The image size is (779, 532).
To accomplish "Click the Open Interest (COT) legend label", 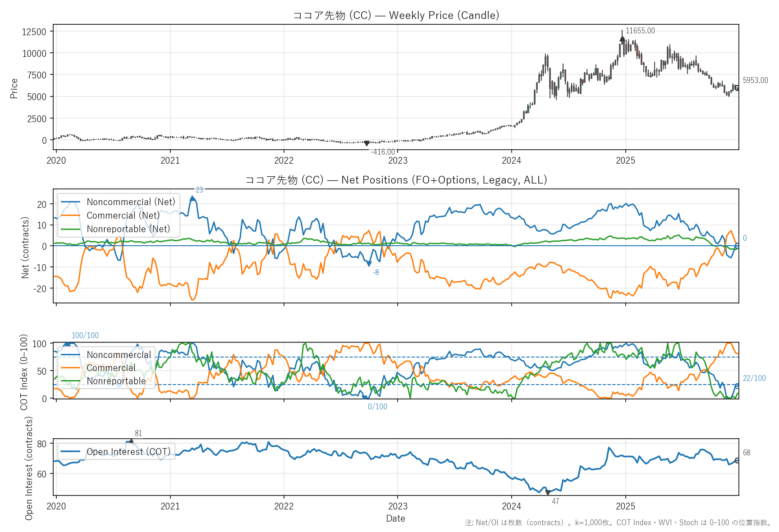I will pos(128,452).
